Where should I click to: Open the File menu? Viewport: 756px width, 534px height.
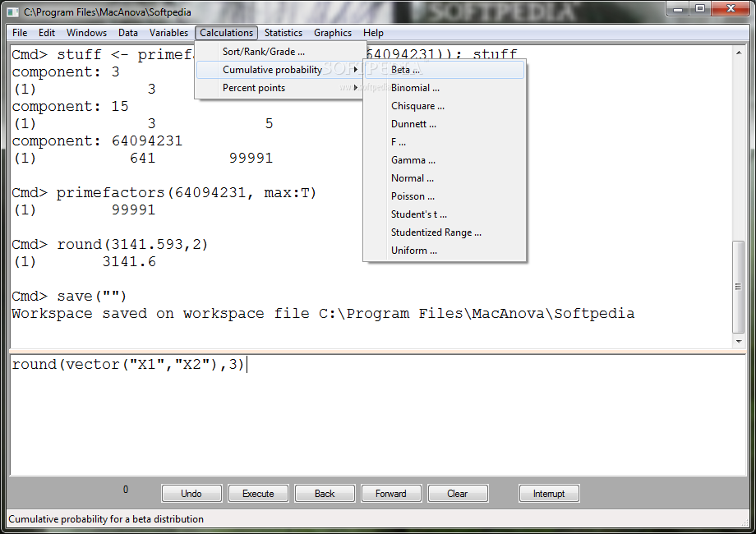(x=20, y=33)
